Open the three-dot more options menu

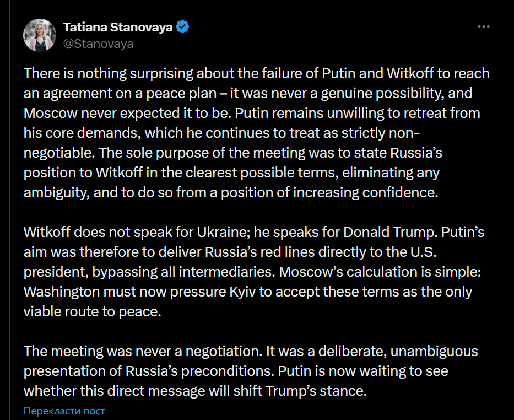click(483, 27)
